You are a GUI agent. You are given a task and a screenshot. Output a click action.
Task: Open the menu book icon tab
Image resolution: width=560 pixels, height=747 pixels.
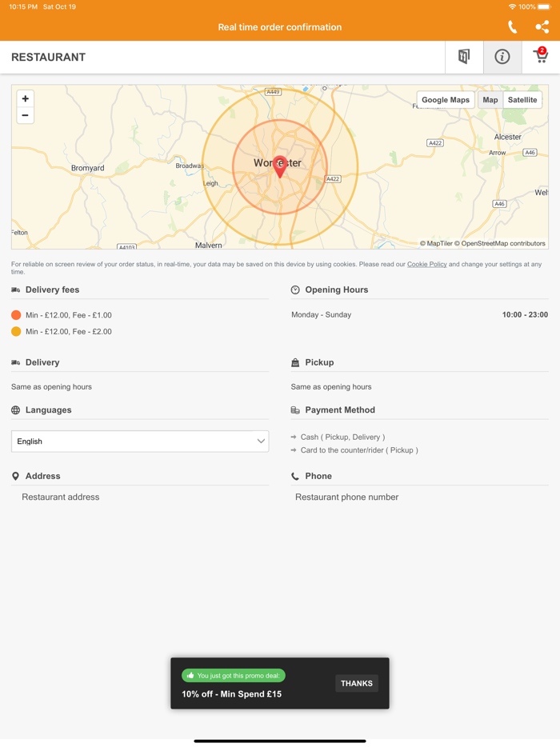pyautogui.click(x=464, y=57)
